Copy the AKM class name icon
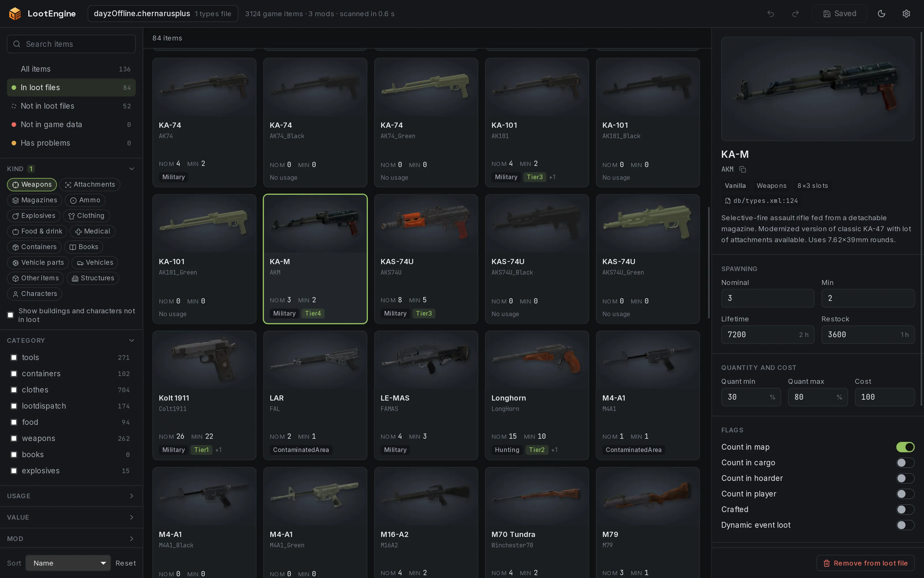This screenshot has height=578, width=924. point(743,169)
